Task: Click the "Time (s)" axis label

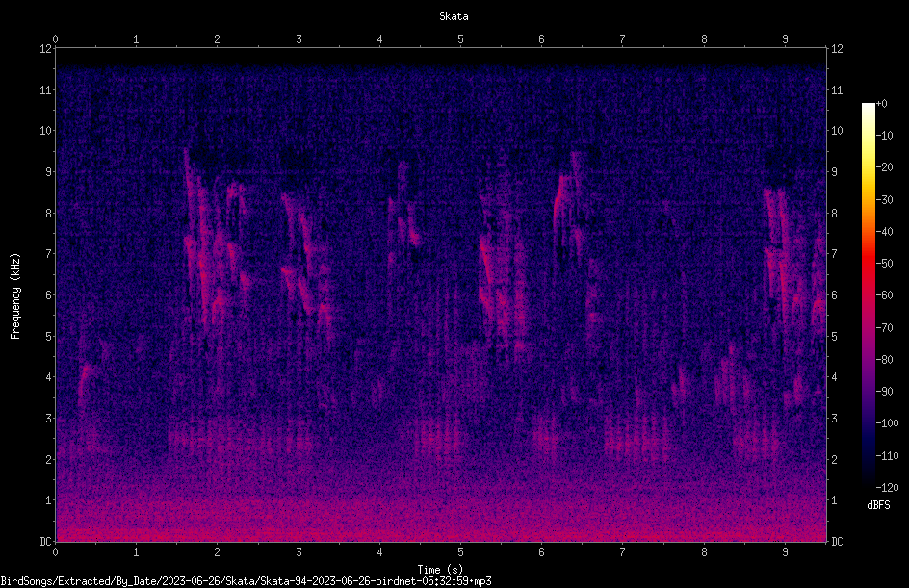Action: (x=440, y=570)
